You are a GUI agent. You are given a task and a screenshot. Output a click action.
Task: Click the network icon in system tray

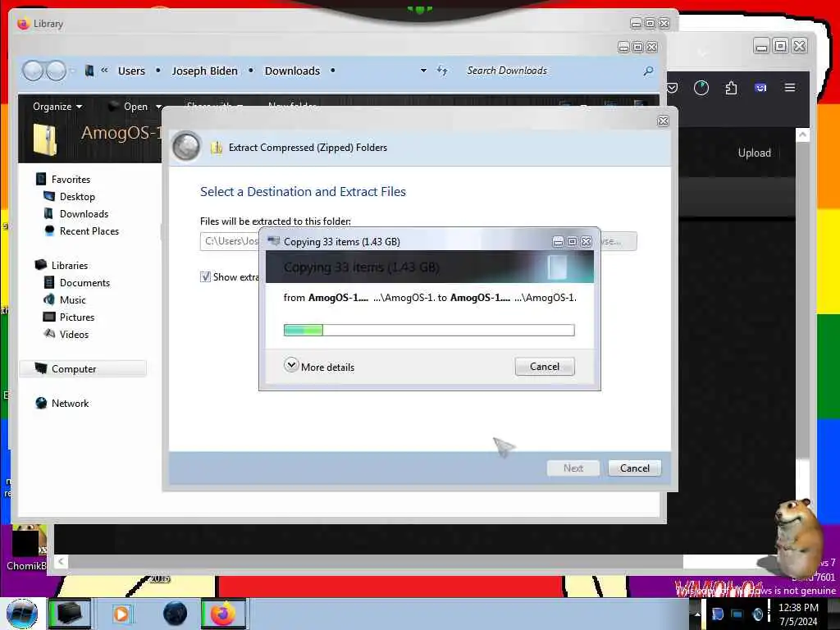[x=737, y=614]
